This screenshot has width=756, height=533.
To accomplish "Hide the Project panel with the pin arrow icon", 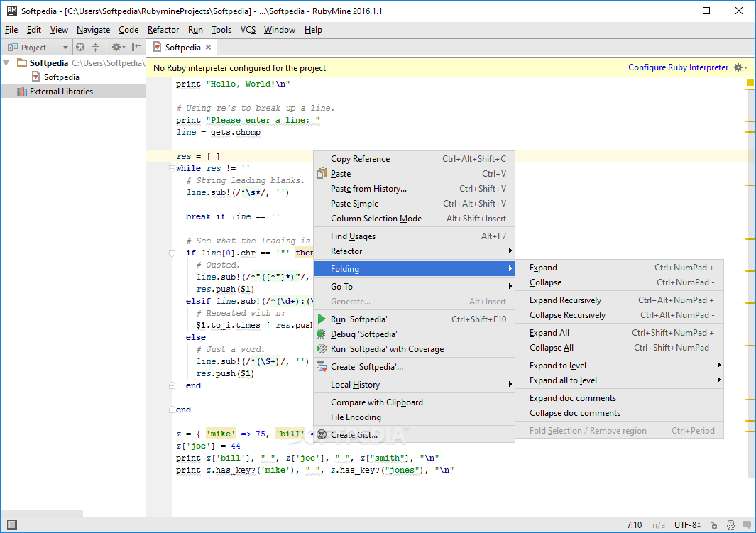I will point(136,48).
